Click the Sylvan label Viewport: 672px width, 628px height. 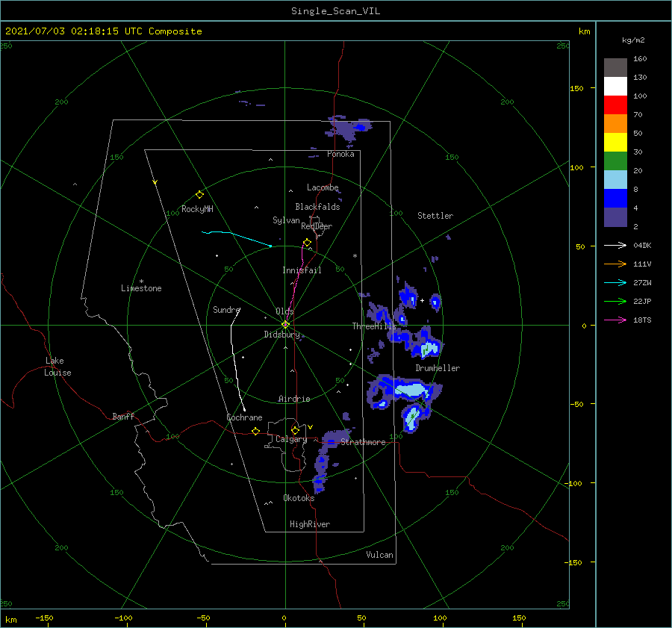[x=286, y=220]
